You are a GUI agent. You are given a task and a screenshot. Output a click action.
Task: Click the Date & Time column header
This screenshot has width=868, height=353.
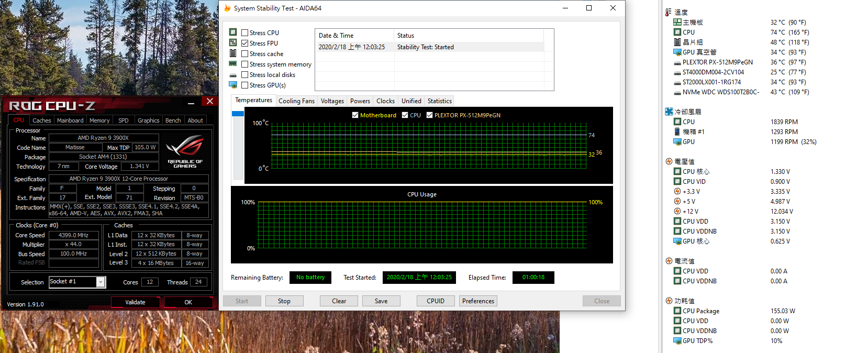coord(354,36)
